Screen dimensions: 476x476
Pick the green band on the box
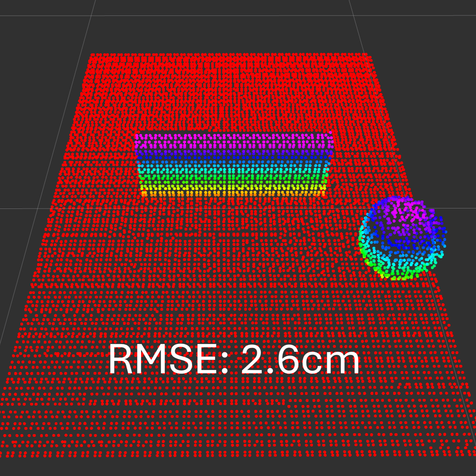233,178
